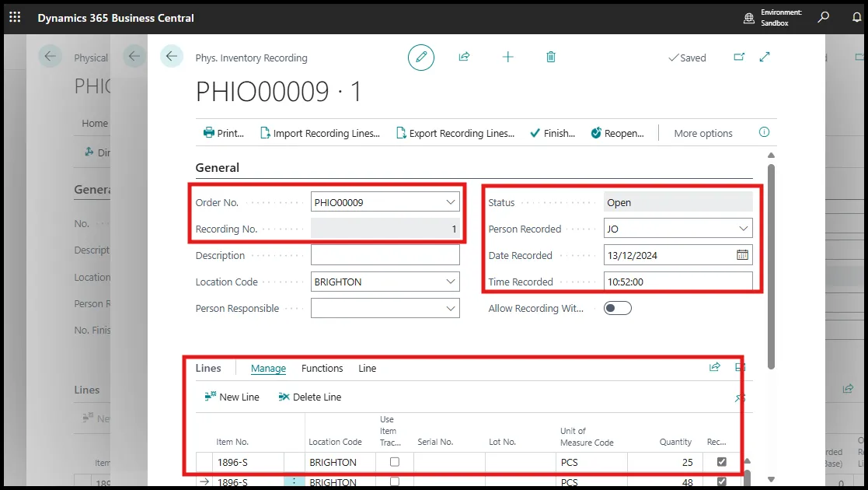Screen dimensions: 868x490
Task: Open the Functions menu in Lines
Action: click(322, 368)
